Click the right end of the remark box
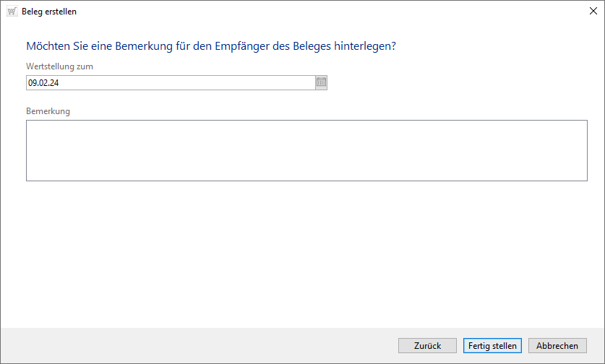The image size is (605, 364). [x=578, y=150]
